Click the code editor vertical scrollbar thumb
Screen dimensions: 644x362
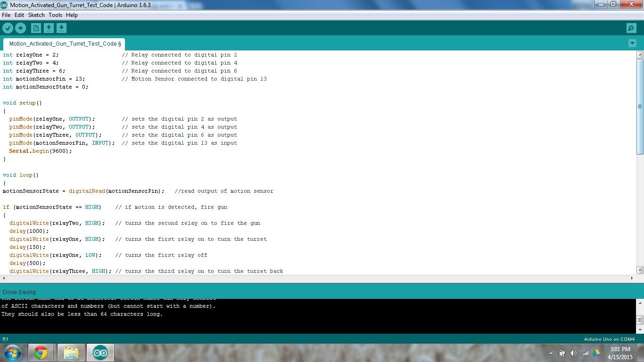pyautogui.click(x=640, y=107)
